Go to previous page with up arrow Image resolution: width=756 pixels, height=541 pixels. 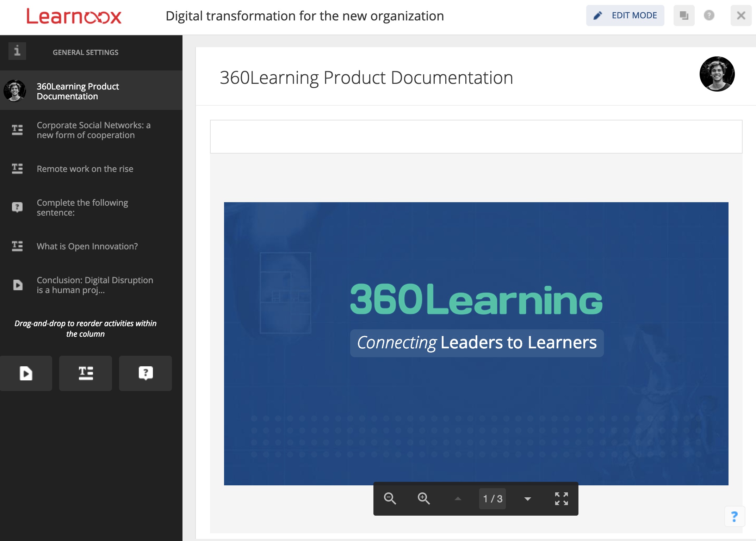[458, 499]
